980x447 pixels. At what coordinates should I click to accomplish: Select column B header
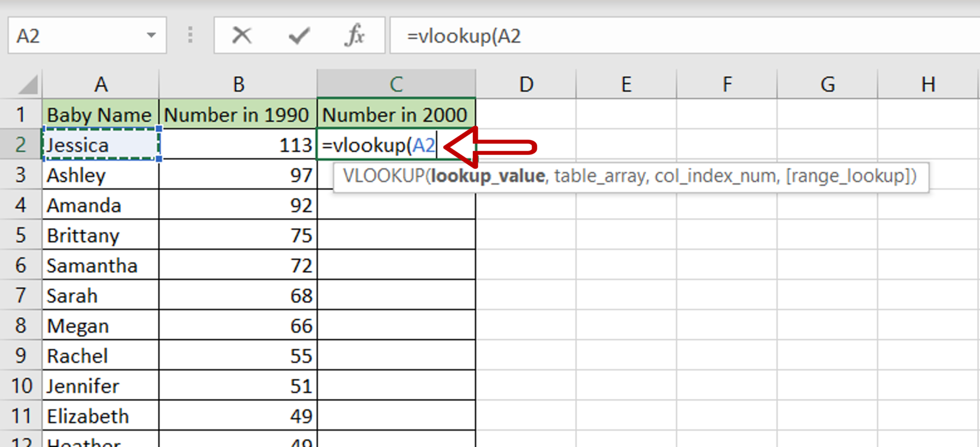point(238,84)
